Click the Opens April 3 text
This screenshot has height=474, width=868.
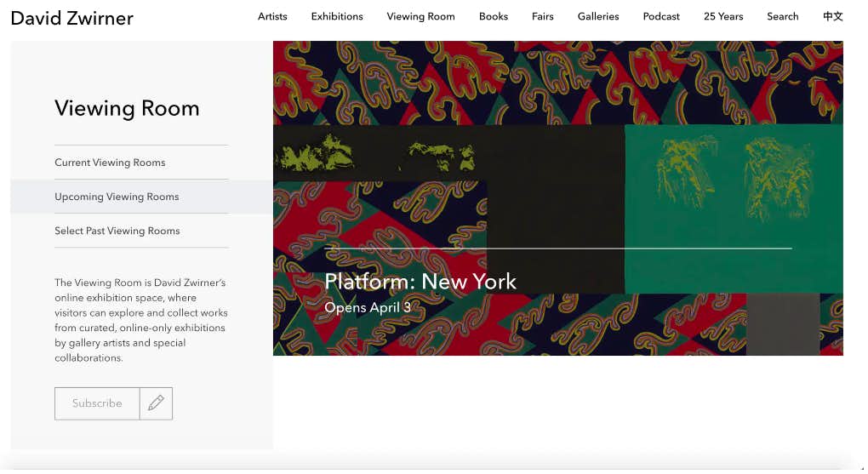pyautogui.click(x=368, y=307)
